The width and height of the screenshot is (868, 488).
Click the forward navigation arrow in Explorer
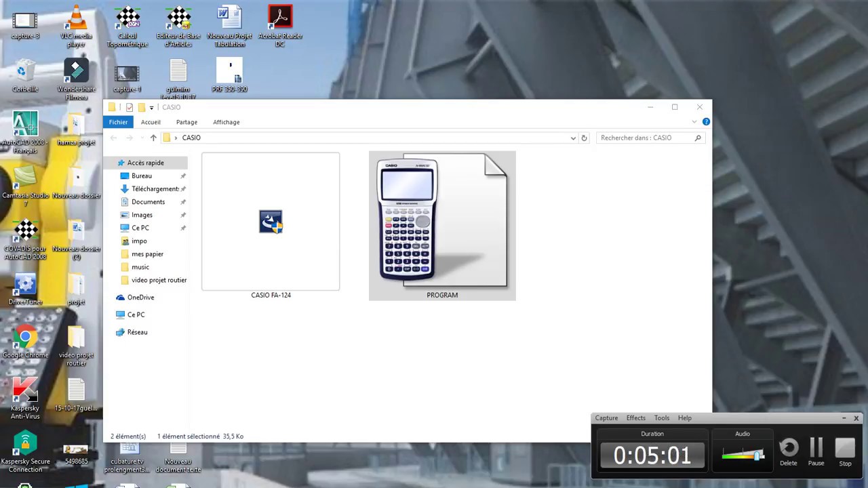(129, 138)
